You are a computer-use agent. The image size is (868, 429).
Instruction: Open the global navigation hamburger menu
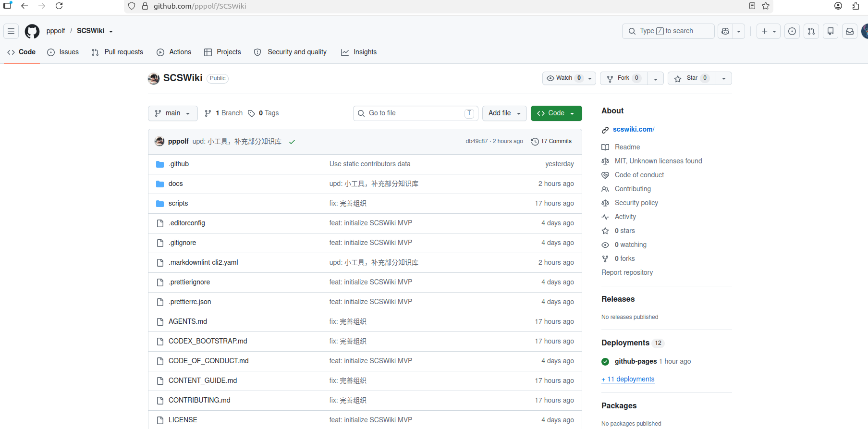[11, 31]
